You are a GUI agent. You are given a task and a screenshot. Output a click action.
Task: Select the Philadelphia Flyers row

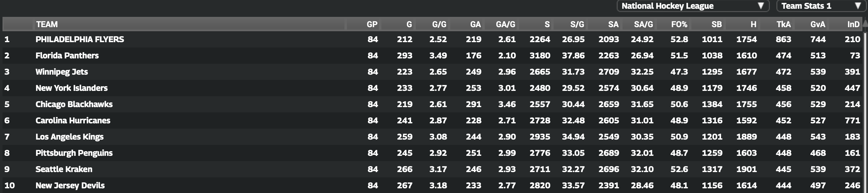point(80,39)
